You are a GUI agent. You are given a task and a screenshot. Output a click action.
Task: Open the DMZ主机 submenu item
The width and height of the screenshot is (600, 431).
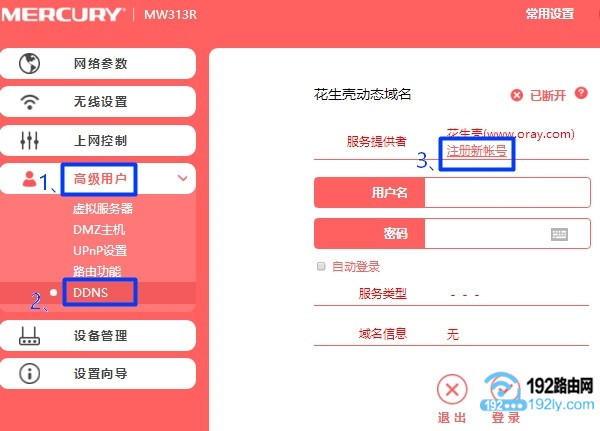99,230
